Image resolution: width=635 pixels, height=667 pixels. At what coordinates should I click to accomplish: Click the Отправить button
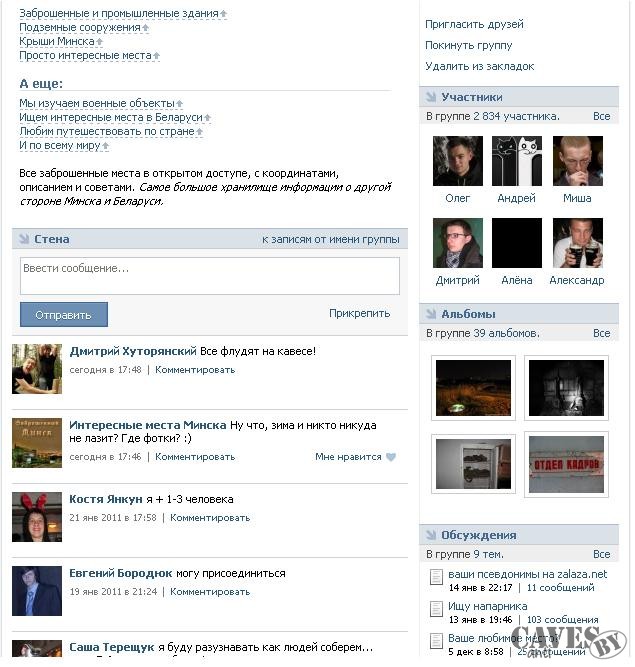[64, 316]
